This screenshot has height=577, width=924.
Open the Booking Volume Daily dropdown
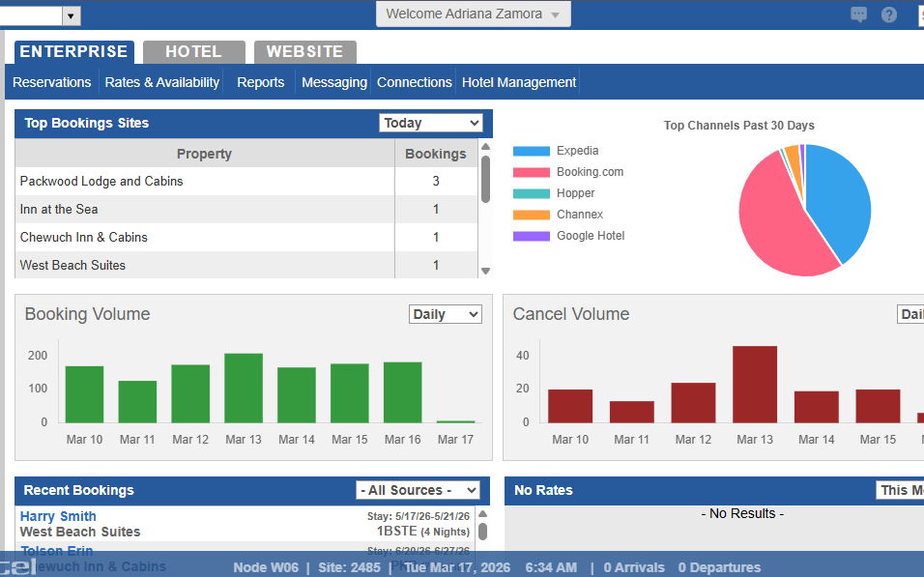445,314
